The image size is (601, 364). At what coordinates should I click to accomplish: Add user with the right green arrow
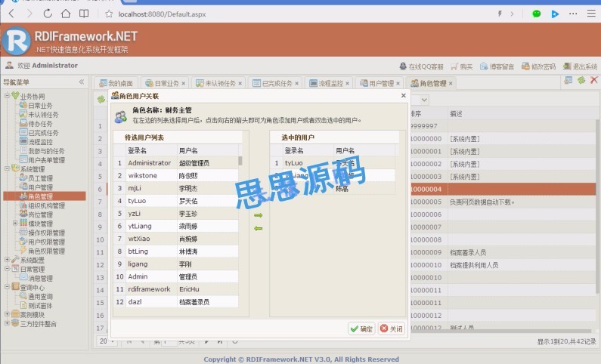258,215
